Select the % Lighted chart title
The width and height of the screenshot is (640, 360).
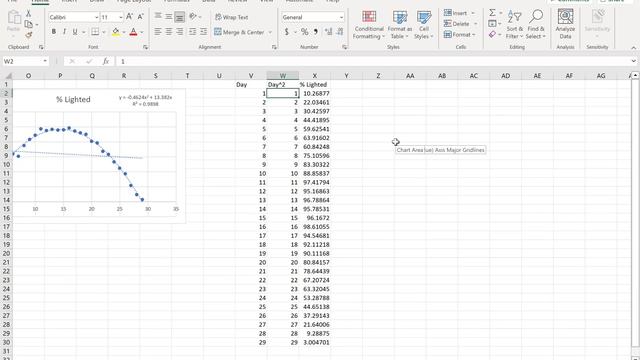[x=73, y=99]
